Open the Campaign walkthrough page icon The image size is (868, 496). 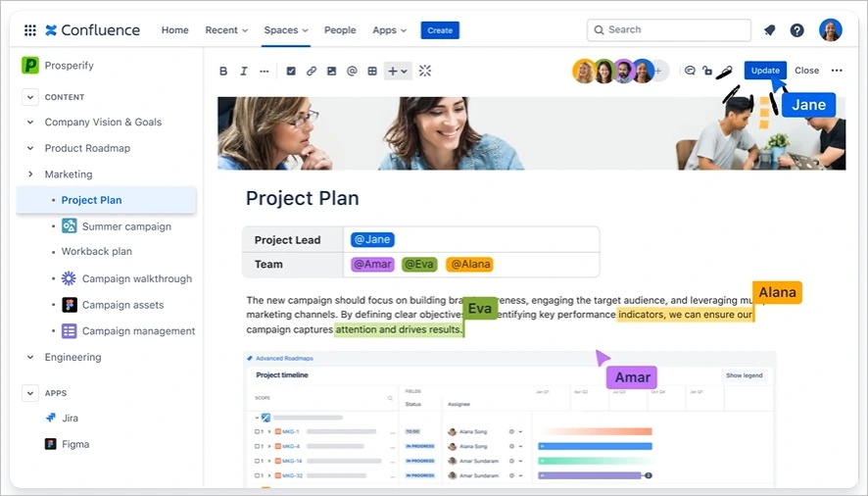click(x=70, y=278)
